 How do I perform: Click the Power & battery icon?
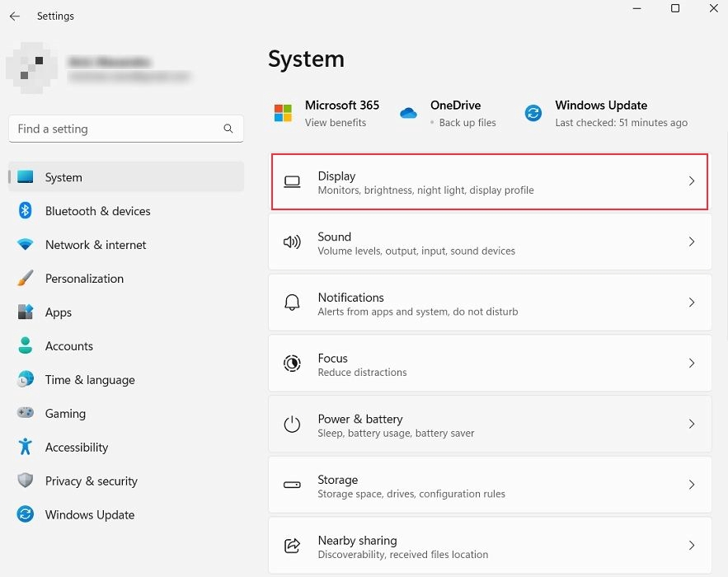coord(293,424)
